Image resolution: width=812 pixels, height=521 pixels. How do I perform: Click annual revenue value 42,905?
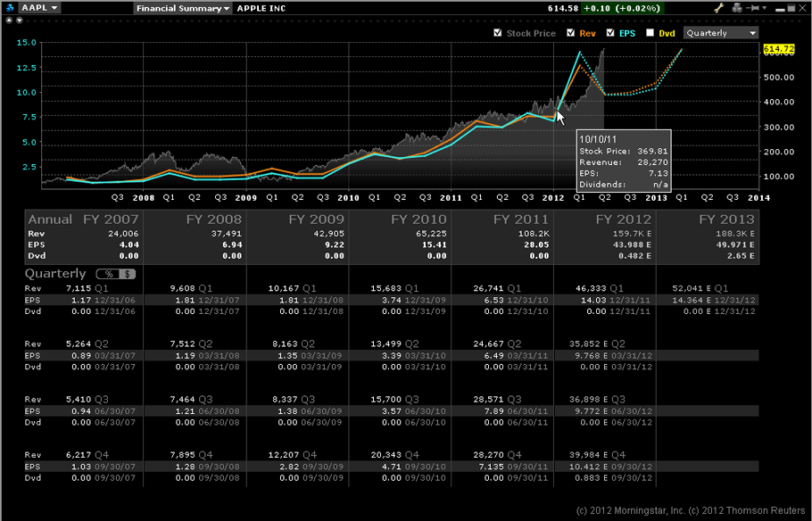[329, 234]
